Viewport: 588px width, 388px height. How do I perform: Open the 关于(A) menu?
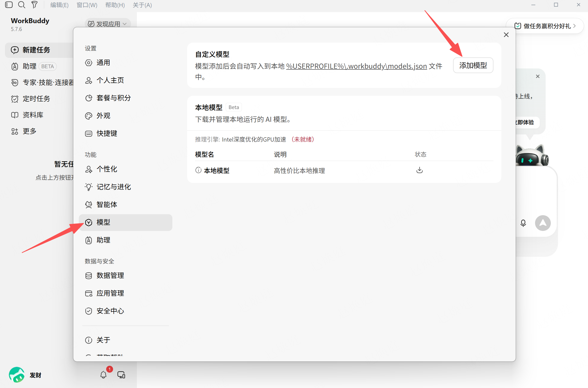click(142, 5)
